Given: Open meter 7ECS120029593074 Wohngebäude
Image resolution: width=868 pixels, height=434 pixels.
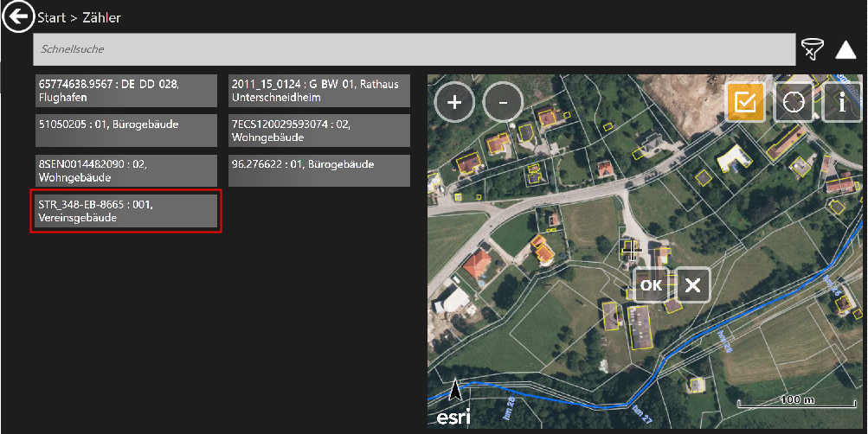Looking at the screenshot, I should (318, 131).
